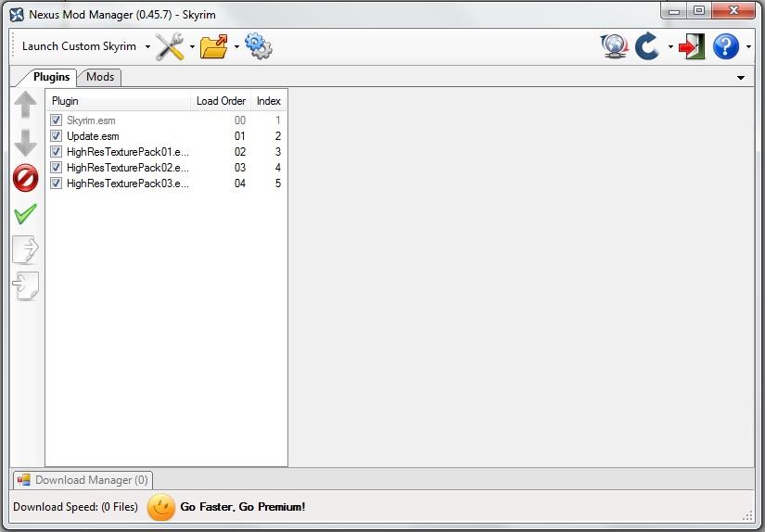Open the tools wrench and screwdriver icon
The image size is (765, 532).
tap(170, 47)
